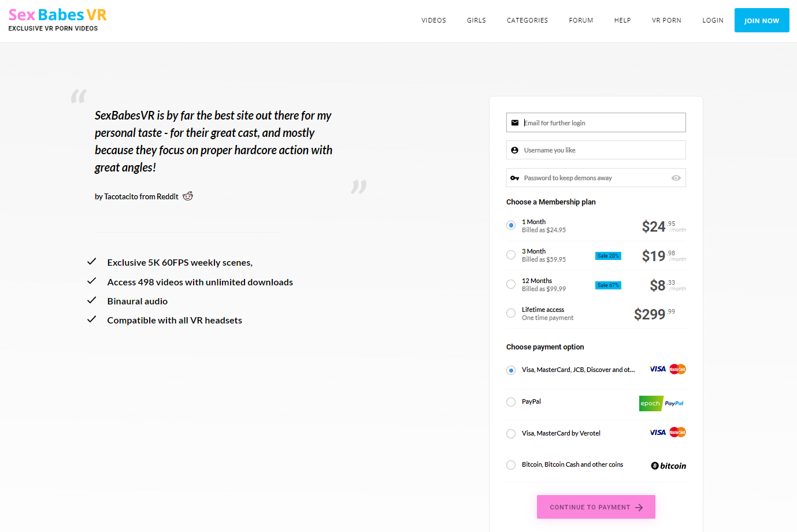This screenshot has width=797, height=532.
Task: Click the epoch PayPal logo
Action: point(662,403)
